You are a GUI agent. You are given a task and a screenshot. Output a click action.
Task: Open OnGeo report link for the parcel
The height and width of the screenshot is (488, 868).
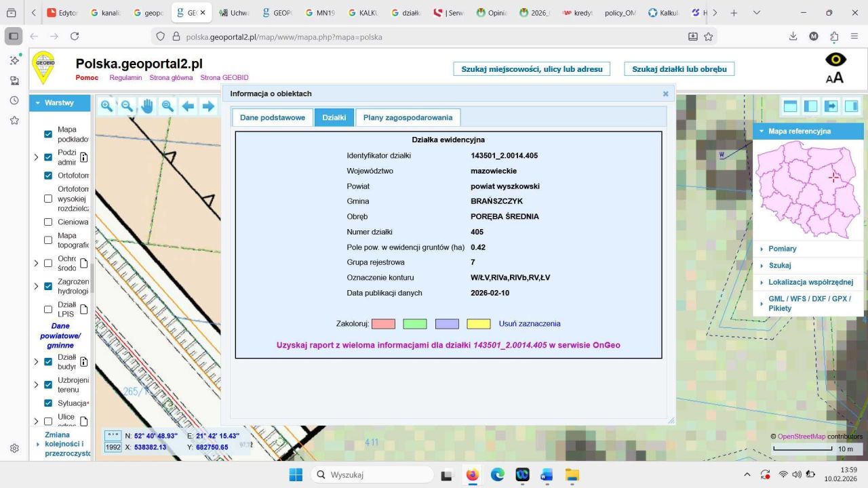point(448,345)
